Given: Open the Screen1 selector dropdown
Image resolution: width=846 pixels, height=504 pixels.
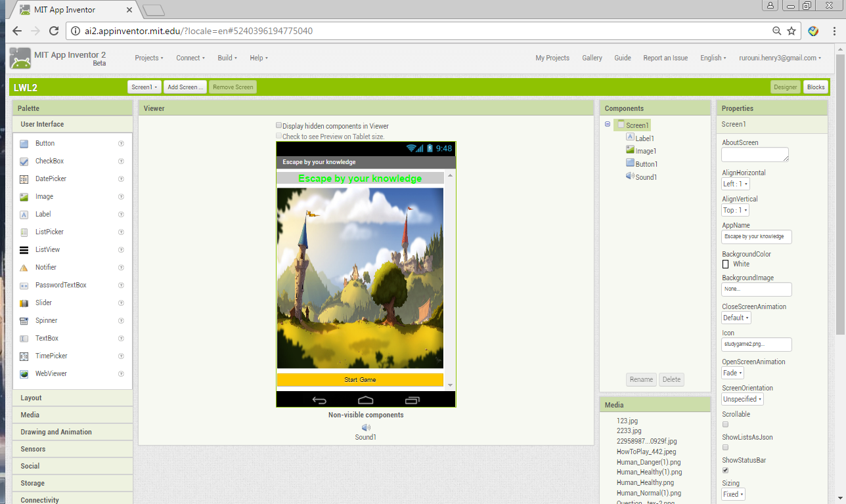Looking at the screenshot, I should click(145, 87).
